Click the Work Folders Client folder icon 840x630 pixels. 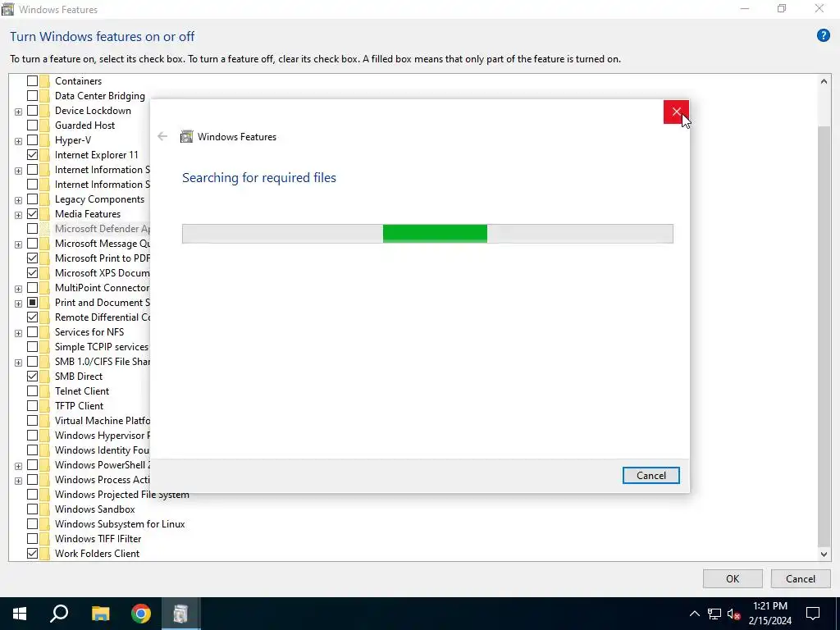tap(44, 554)
